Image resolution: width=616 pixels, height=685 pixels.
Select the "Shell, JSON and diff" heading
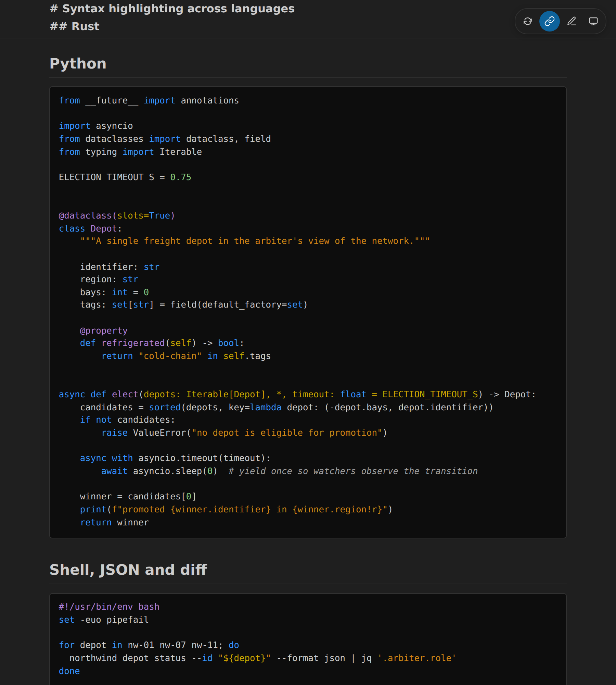pos(128,570)
